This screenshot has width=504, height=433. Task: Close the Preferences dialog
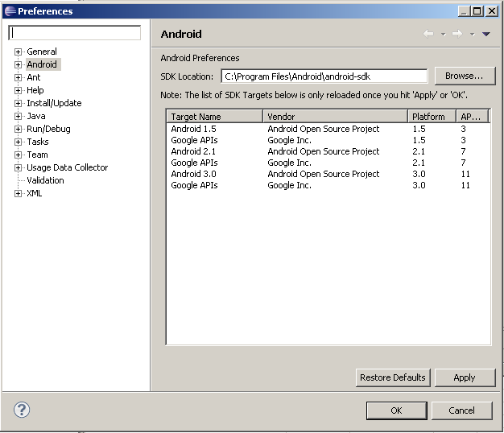coord(492,11)
